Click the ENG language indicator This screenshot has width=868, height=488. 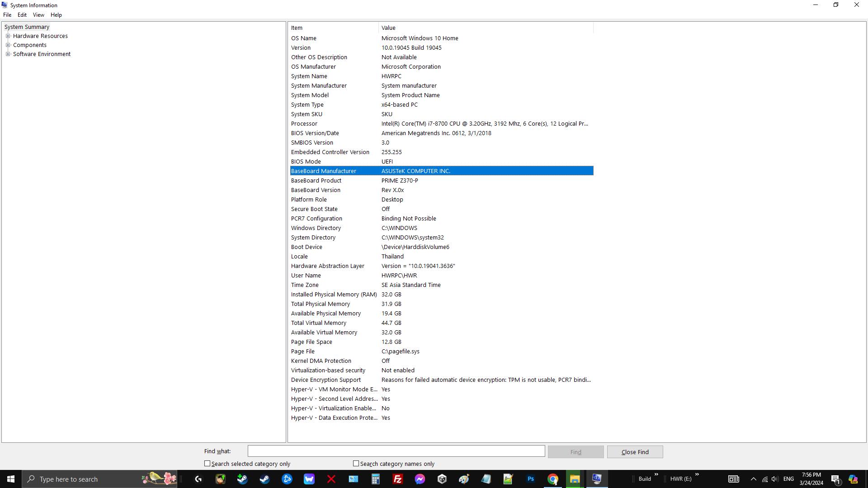point(788,479)
